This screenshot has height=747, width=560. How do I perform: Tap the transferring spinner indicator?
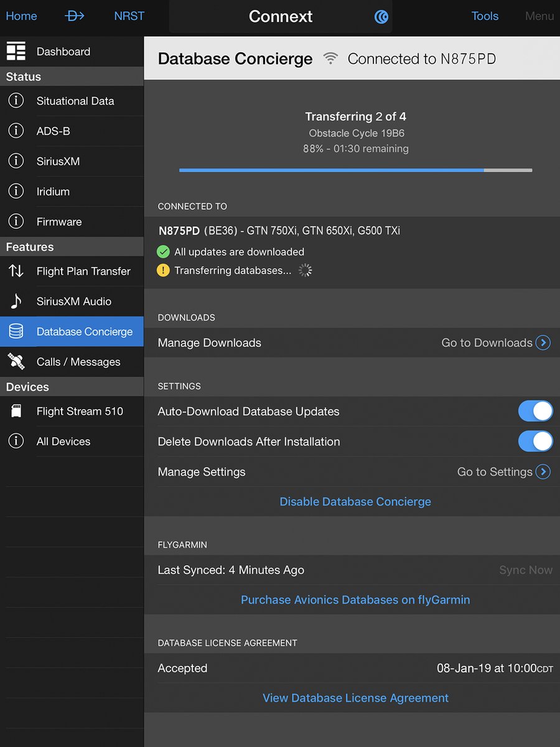(x=305, y=270)
